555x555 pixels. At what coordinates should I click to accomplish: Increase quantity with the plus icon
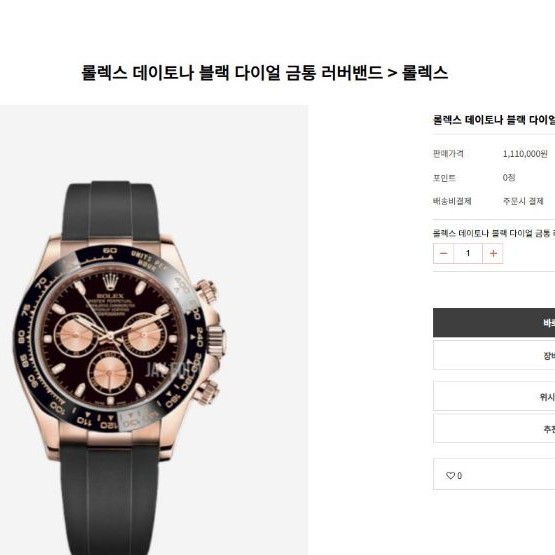tap(493, 253)
